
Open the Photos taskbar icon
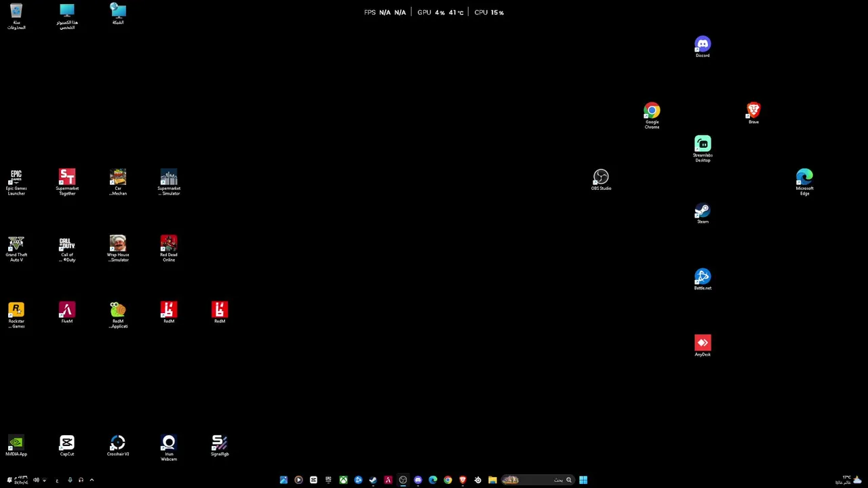pos(283,480)
